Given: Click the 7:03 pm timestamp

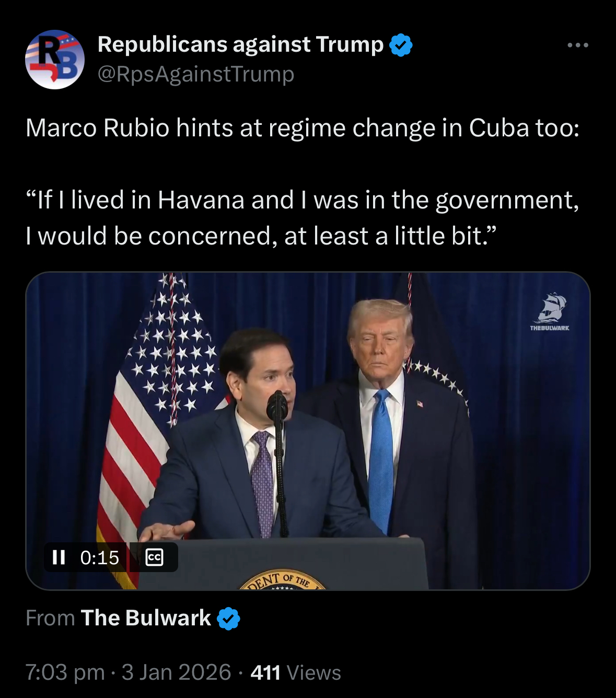Looking at the screenshot, I should click(65, 672).
